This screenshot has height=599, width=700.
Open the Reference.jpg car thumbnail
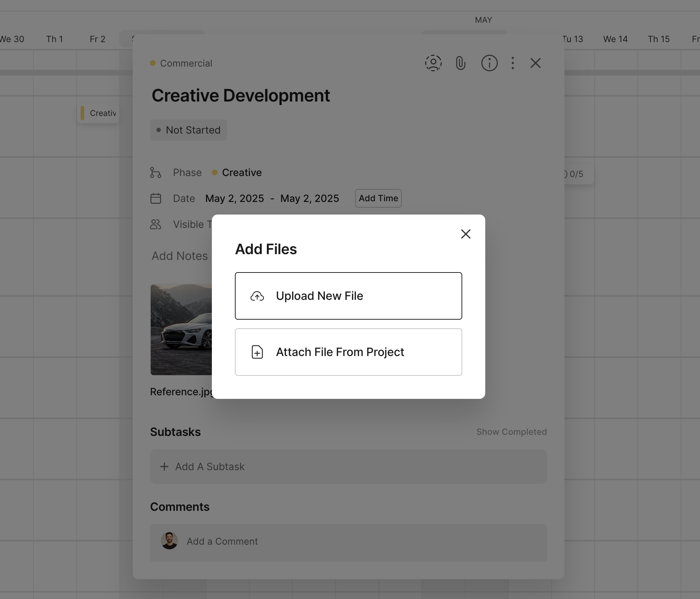[181, 329]
